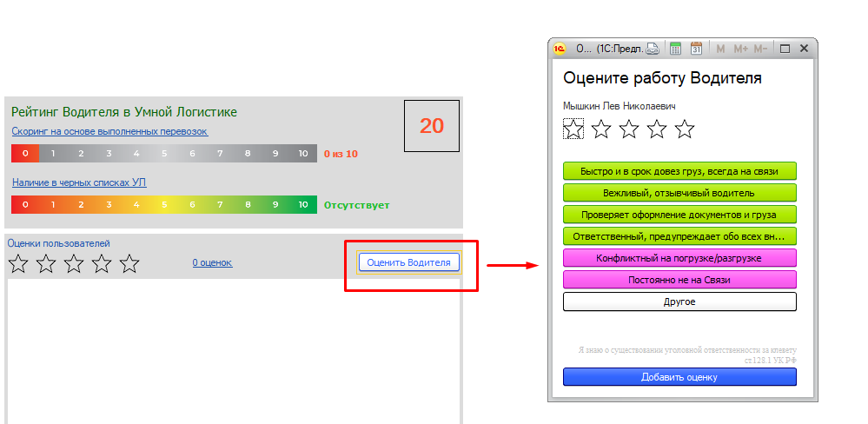Click the first star under Оценки пользователей
868x424 pixels.
click(18, 263)
